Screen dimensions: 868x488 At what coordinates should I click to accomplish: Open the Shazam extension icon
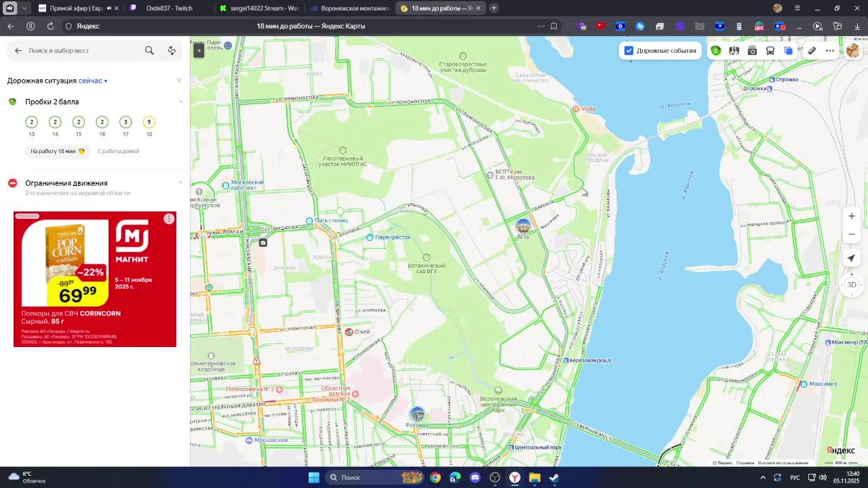640,26
